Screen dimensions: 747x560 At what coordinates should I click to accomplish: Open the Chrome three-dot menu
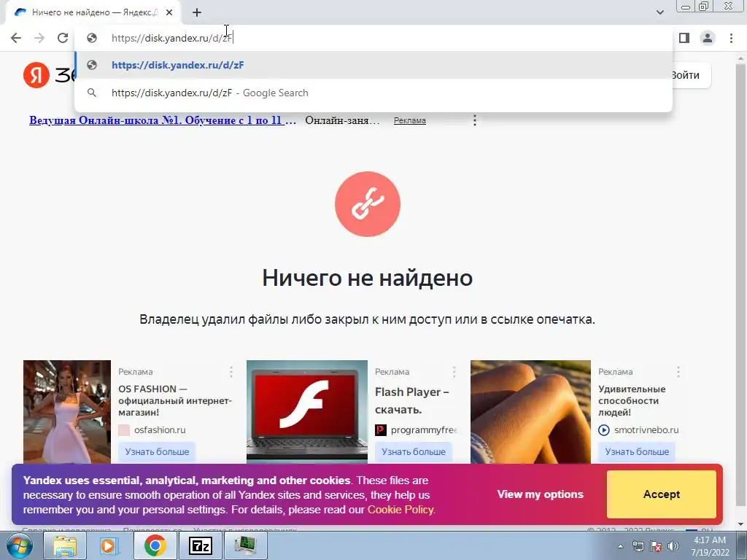click(731, 38)
